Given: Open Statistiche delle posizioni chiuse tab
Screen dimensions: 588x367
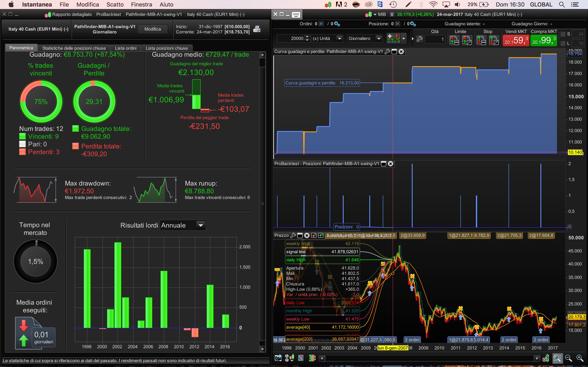Looking at the screenshot, I should tap(74, 48).
